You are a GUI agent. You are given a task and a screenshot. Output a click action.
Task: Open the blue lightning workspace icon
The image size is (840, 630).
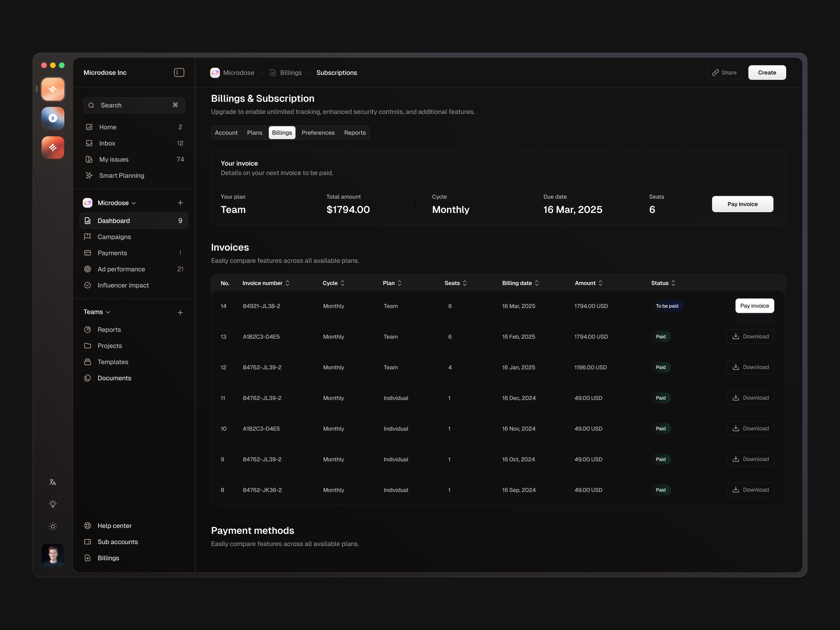(x=53, y=118)
